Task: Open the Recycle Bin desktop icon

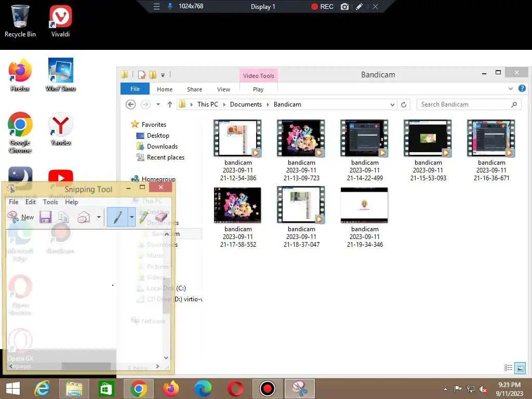Action: (20, 21)
